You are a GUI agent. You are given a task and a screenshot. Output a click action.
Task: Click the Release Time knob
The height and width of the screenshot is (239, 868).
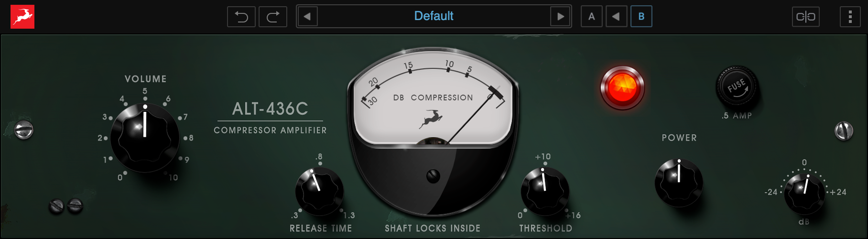(319, 191)
